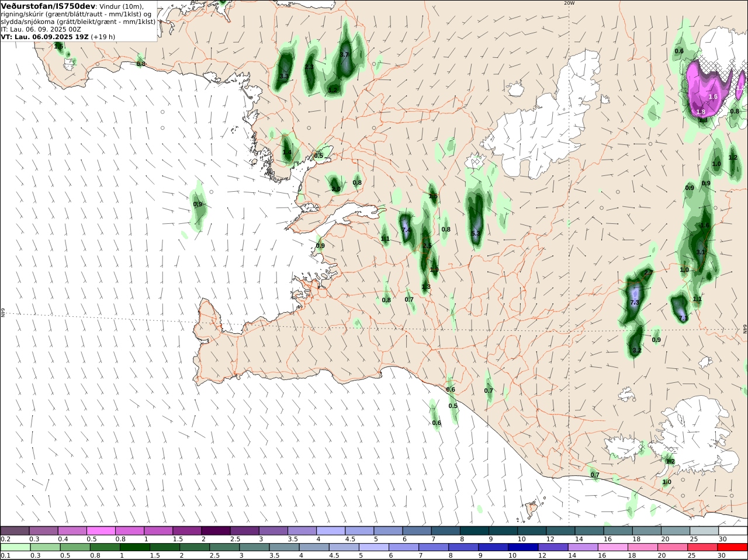748x560 pixels.
Task: Click the dark blue 10–12 rain legend swatch
Action: click(x=522, y=547)
